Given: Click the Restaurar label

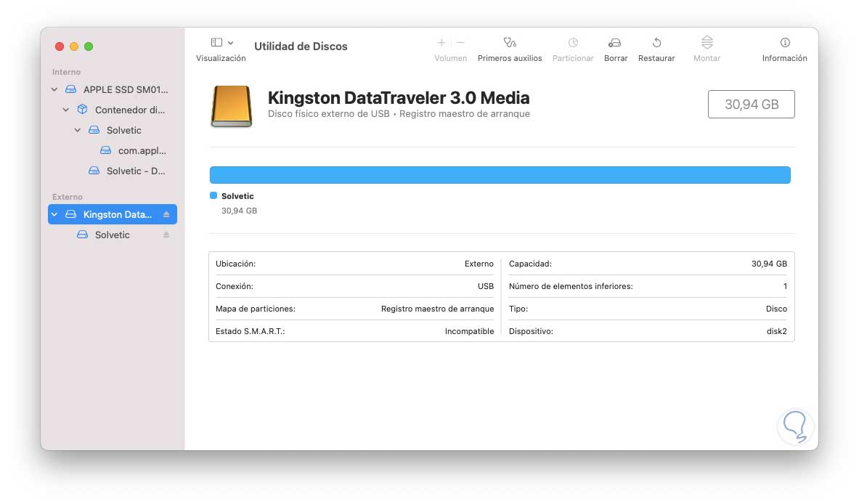Looking at the screenshot, I should click(656, 58).
